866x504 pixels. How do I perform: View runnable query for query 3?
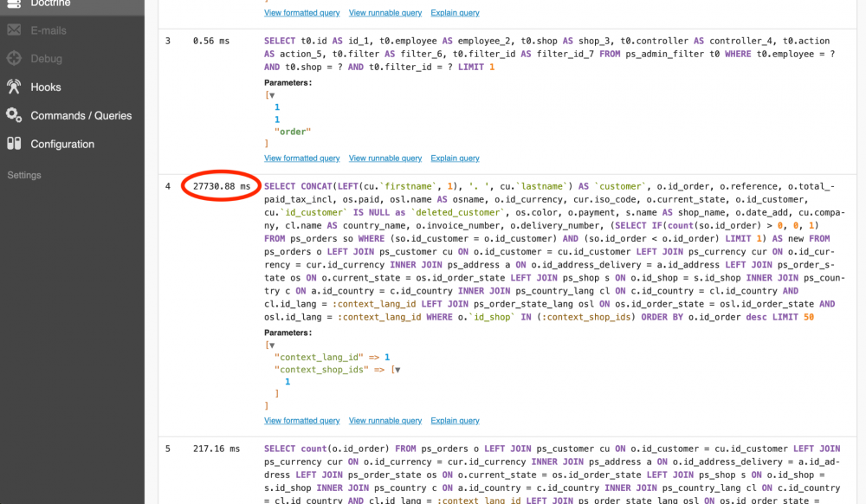point(385,158)
